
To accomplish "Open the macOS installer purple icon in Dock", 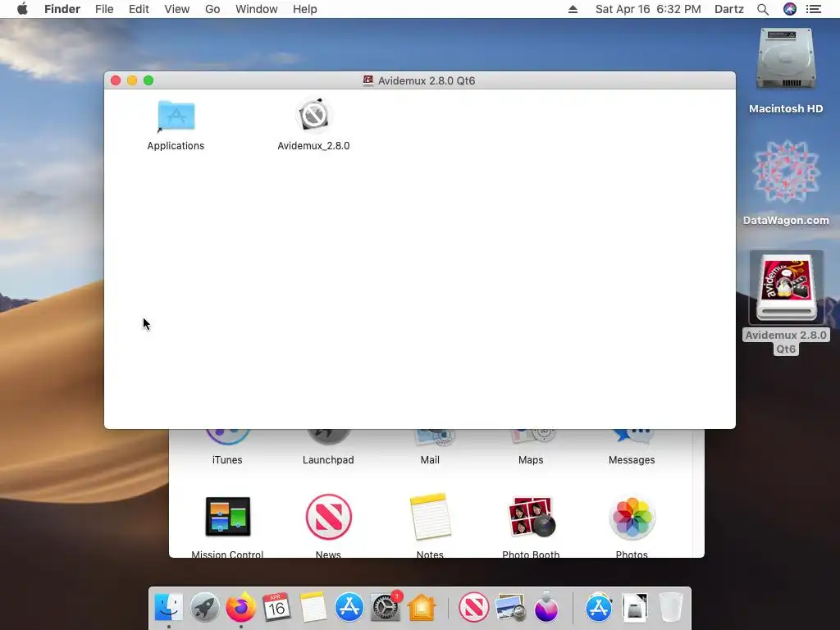I will pyautogui.click(x=546, y=607).
